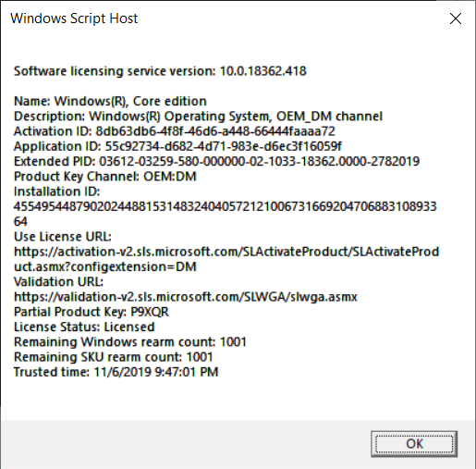Click 'Name: Windows(R), Core edition' line
The height and width of the screenshot is (469, 476).
(110, 101)
